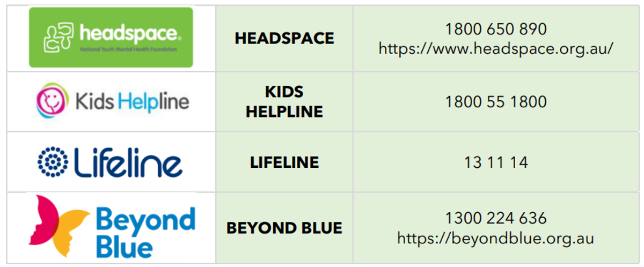
Task: Open the headspace.org.au website link
Action: pyautogui.click(x=496, y=48)
